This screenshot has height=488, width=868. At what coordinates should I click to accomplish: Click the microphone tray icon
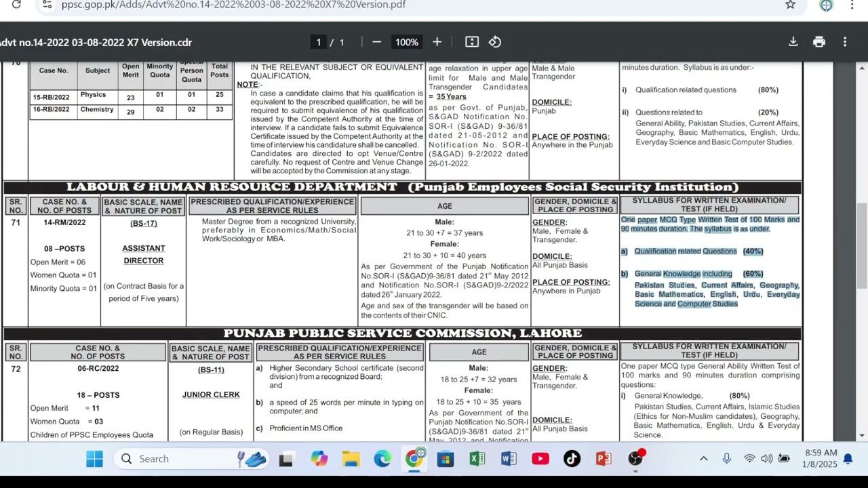click(x=727, y=459)
